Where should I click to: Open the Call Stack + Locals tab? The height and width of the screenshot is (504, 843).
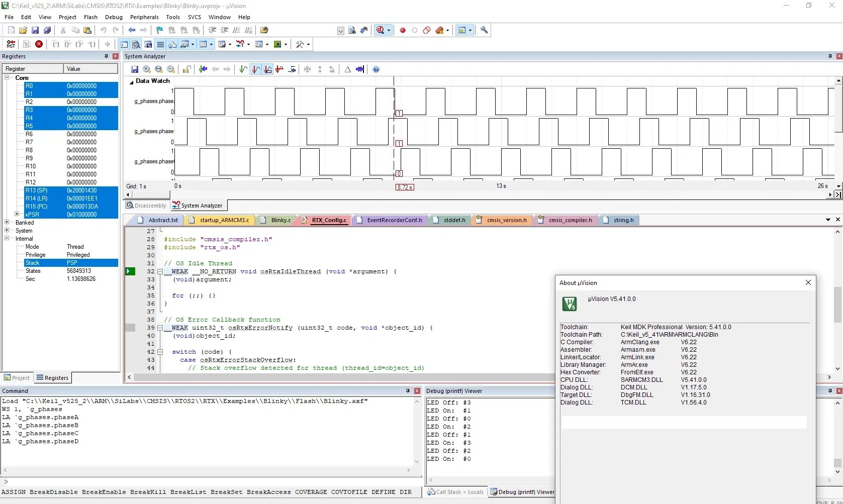pos(455,492)
